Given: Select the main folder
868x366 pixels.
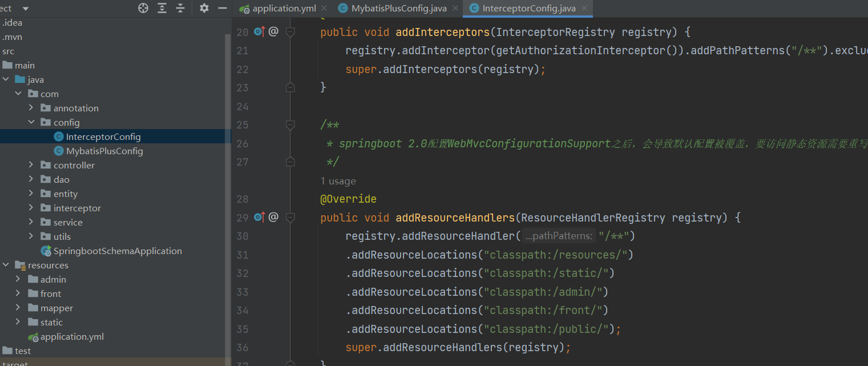Looking at the screenshot, I should click(x=25, y=65).
